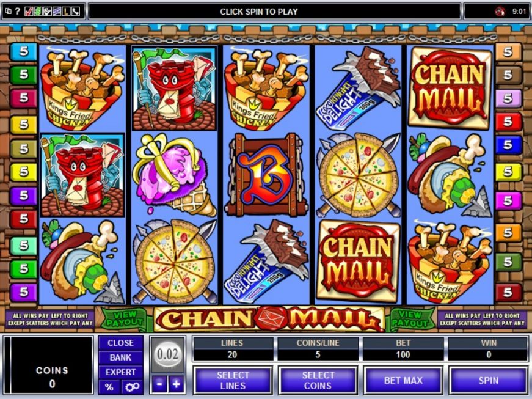This screenshot has height=399, width=532.
Task: Click the percent statistics icon
Action: [x=109, y=387]
